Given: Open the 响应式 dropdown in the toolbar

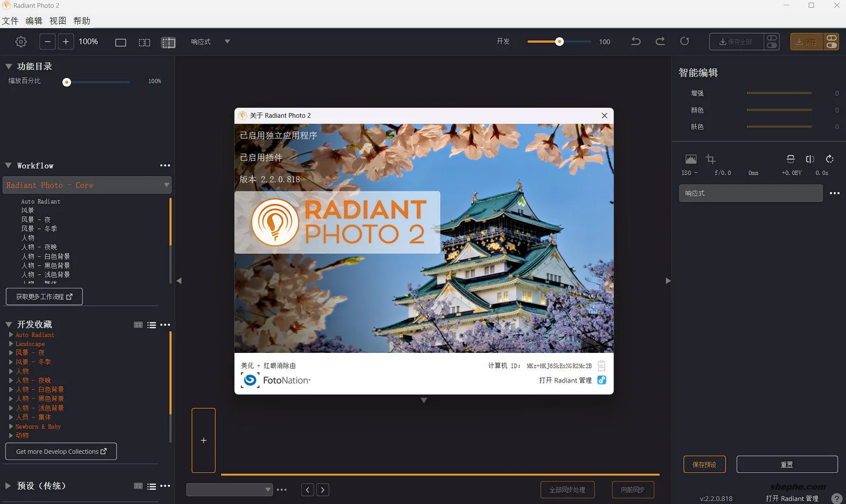Looking at the screenshot, I should [227, 42].
